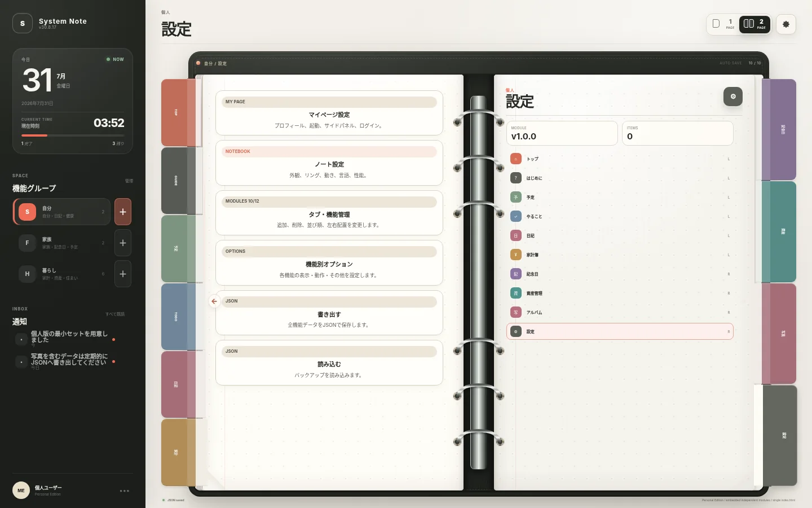Click the 書き出す JSON export card
Viewport: 812px width, 508px height.
pos(329,313)
